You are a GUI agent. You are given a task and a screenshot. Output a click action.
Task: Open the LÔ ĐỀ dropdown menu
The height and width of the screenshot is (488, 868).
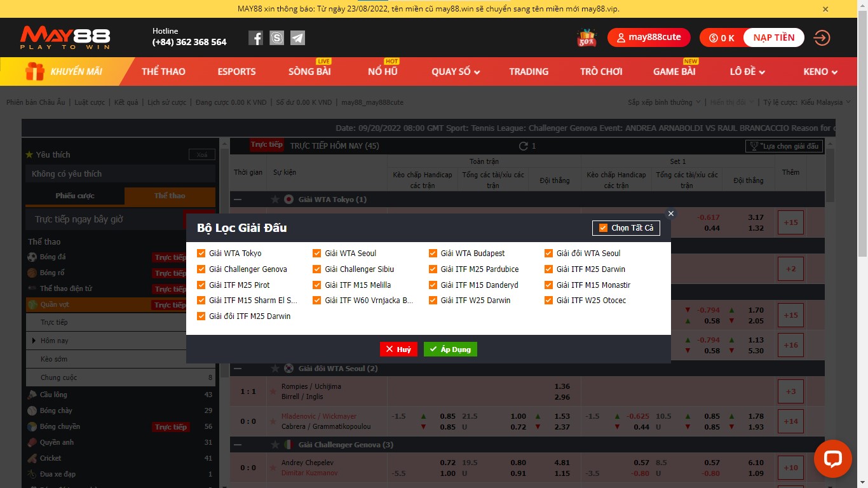coord(747,72)
